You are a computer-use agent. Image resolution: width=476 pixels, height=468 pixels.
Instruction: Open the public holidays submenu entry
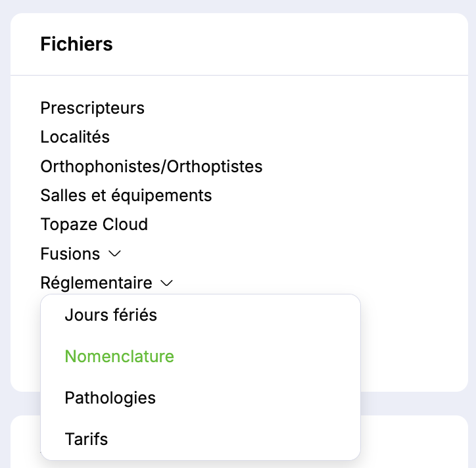(110, 315)
